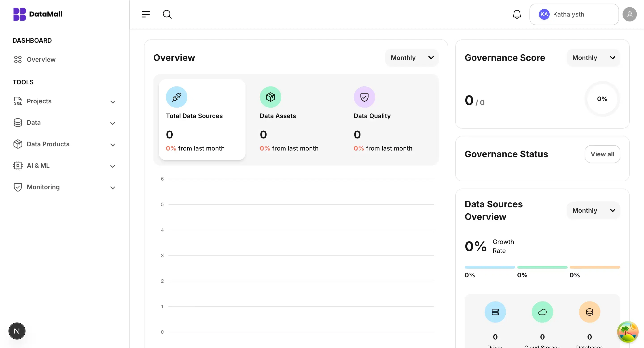Select the Data Quality card
This screenshot has height=348, width=644.
[390, 120]
